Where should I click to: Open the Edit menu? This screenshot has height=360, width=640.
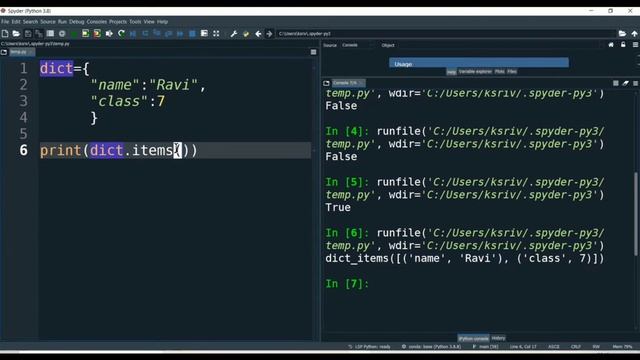pos(16,22)
